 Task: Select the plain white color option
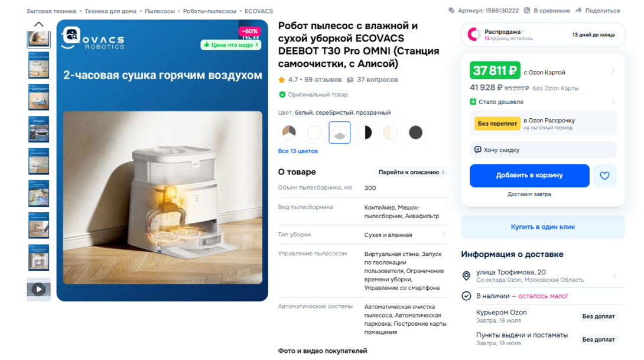point(314,132)
